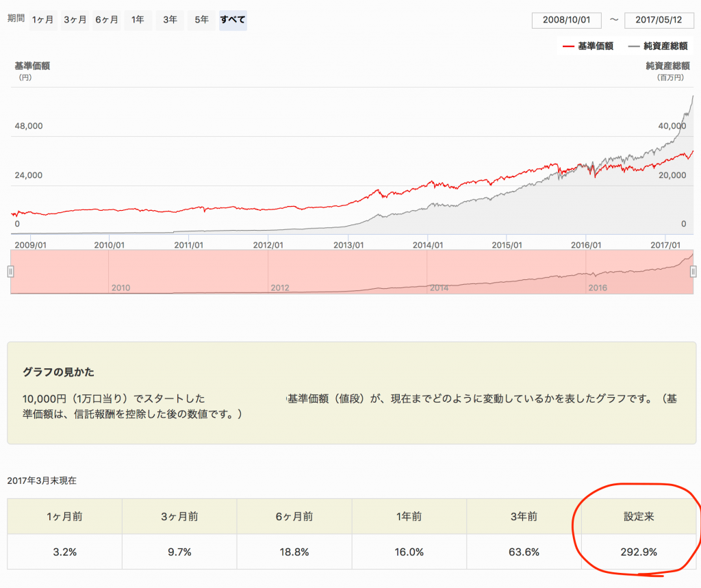Click the 2010/01 x-axis label
This screenshot has width=701, height=588.
click(110, 245)
